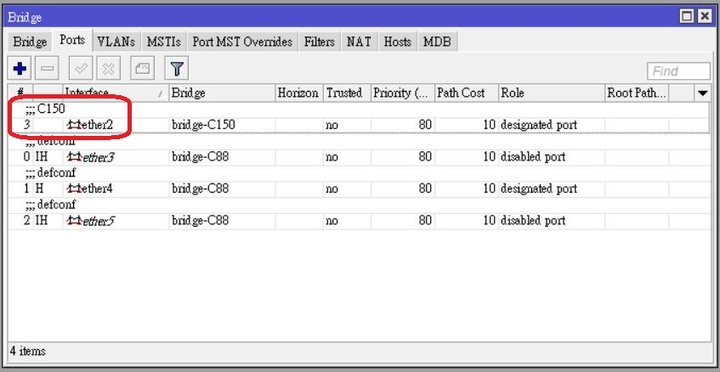This screenshot has height=372, width=720.
Task: Click the defconf comment above ether5
Action: tap(51, 205)
